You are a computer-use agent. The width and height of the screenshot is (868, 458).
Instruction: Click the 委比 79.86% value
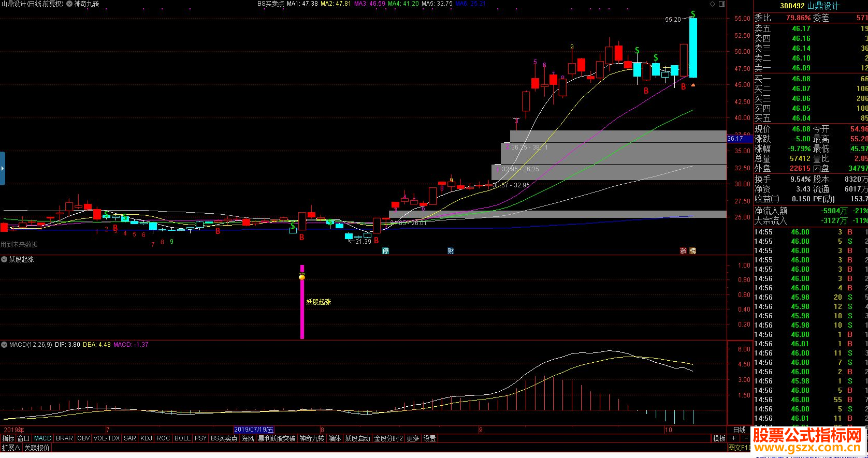tap(798, 18)
